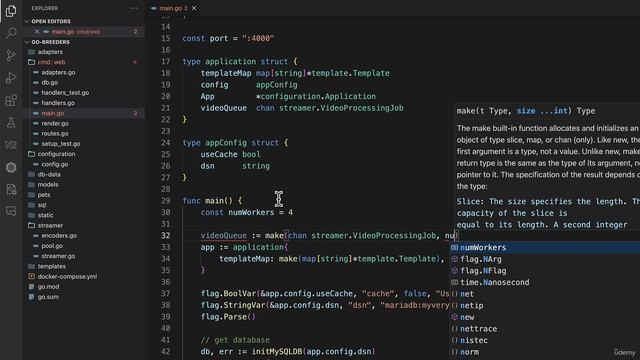Select nistec autocomplete suggestion
The height and width of the screenshot is (360, 640).
pos(545,340)
